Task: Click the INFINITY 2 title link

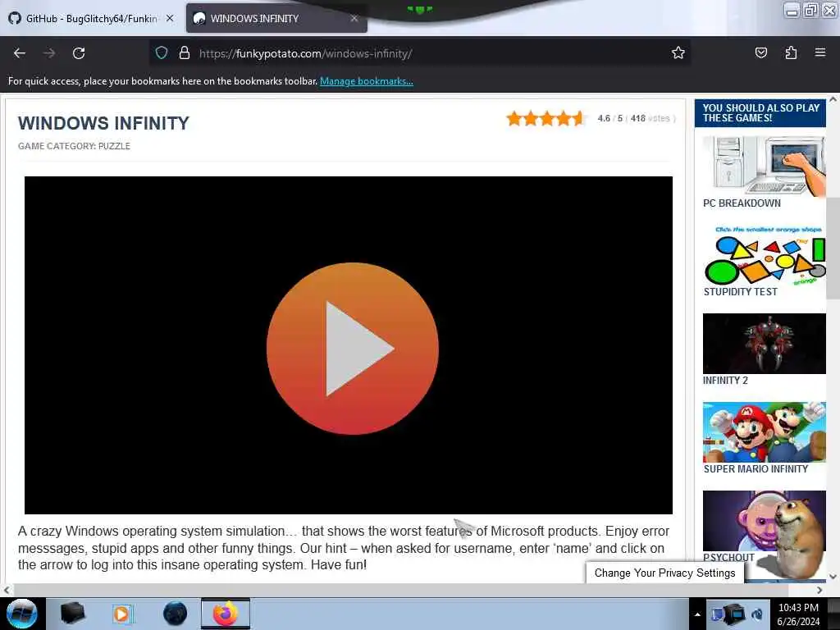Action: coord(725,381)
